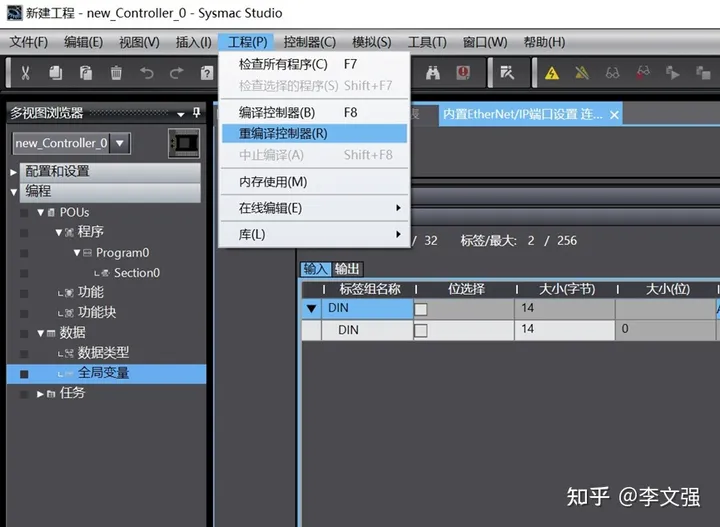Toggle 位选择 checkbox in first DIN row
Image resolution: width=720 pixels, height=527 pixels.
click(x=421, y=309)
